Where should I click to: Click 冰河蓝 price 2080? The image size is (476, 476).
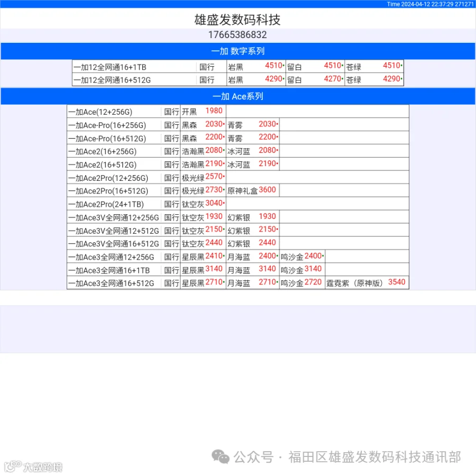[268, 150]
